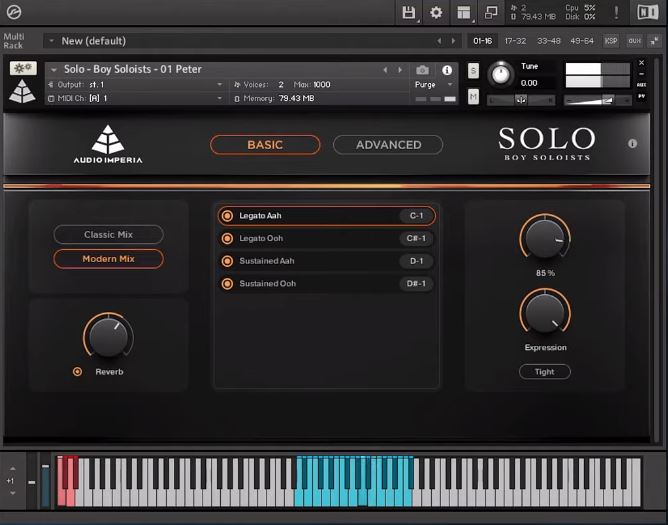Click the info icon beside SOLO logo
Image resolution: width=668 pixels, height=525 pixels.
pyautogui.click(x=632, y=144)
